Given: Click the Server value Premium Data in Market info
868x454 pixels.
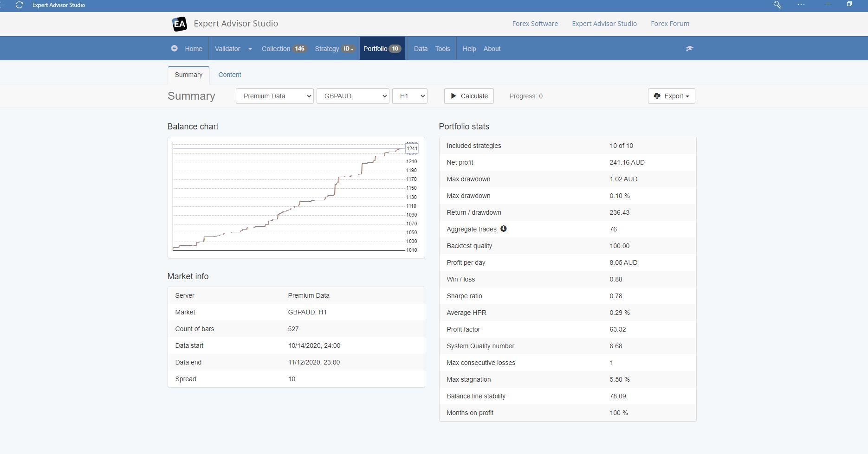Looking at the screenshot, I should (x=309, y=295).
